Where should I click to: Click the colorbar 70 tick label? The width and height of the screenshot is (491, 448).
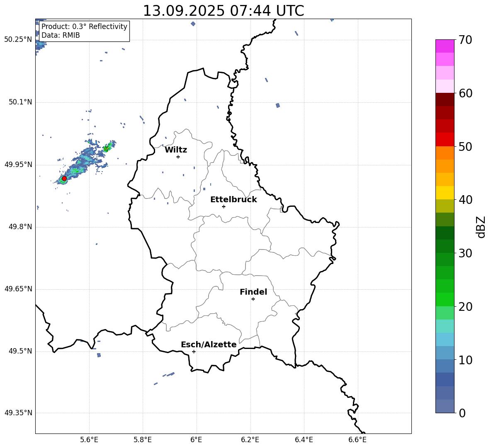point(465,40)
